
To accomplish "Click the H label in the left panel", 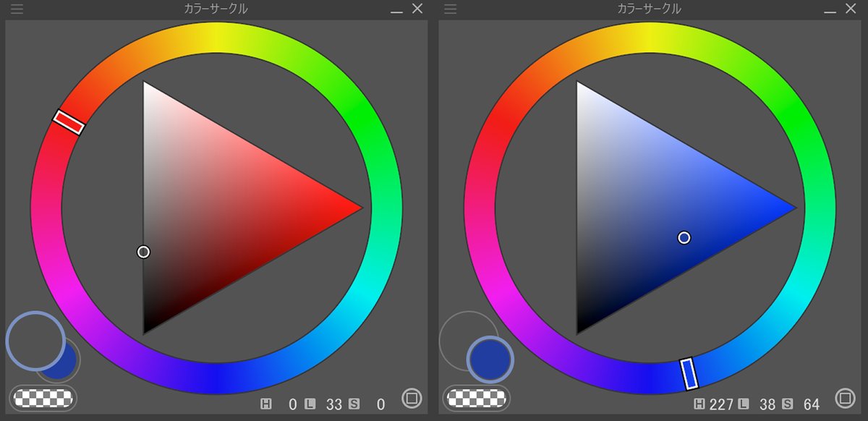I will pos(266,404).
